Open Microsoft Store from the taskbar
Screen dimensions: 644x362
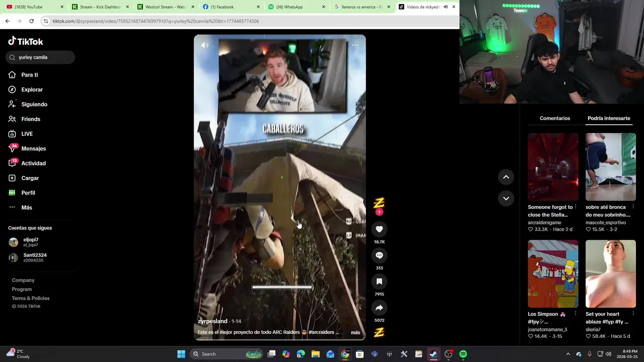pyautogui.click(x=360, y=354)
